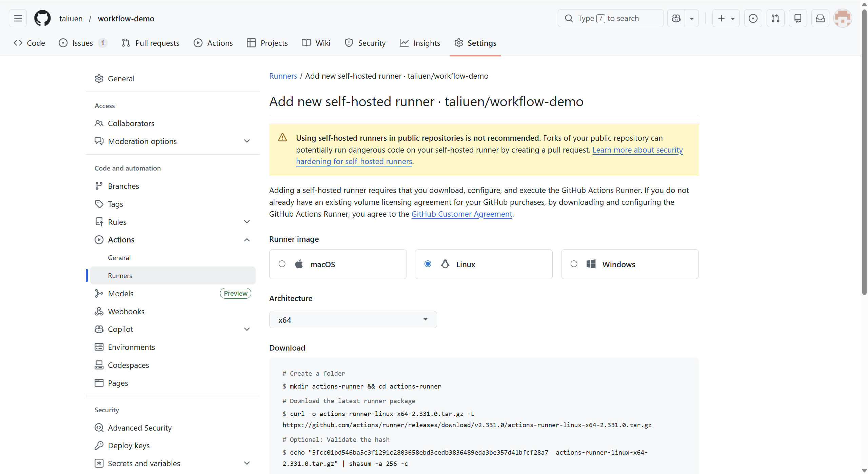Go to Runners breadcrumb link

point(283,76)
